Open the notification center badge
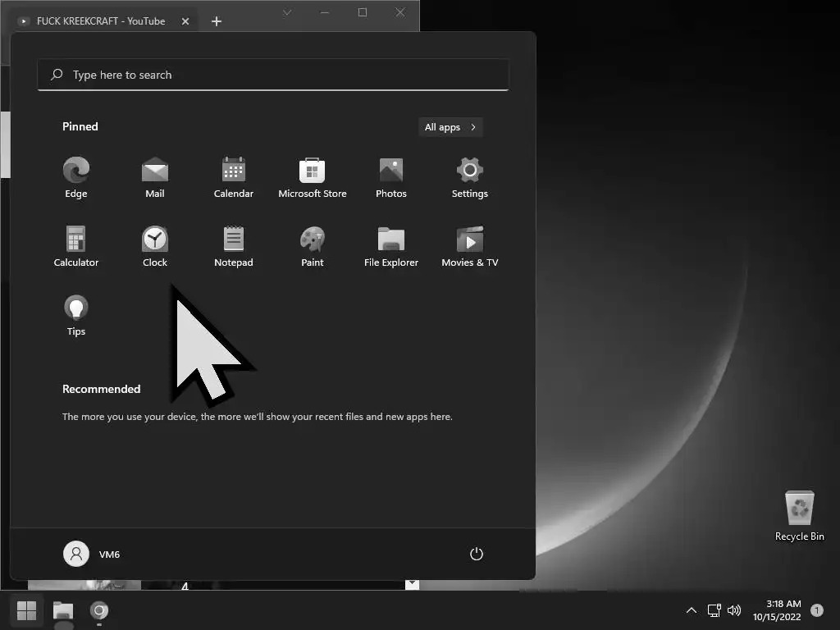The width and height of the screenshot is (840, 630). click(817, 610)
